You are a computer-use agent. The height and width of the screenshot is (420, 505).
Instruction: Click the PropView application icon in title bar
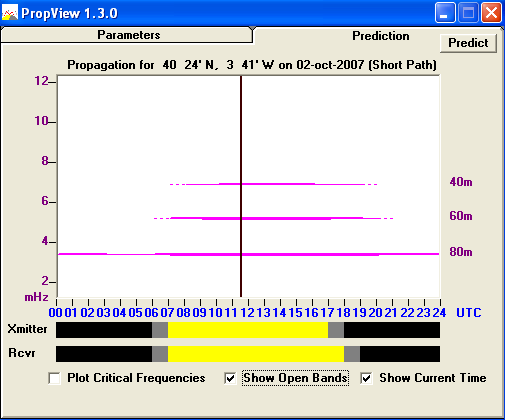coord(10,13)
